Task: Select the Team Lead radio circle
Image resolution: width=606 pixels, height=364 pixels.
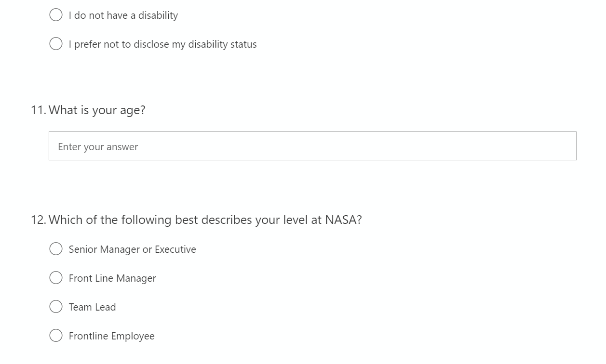Action: click(x=56, y=307)
